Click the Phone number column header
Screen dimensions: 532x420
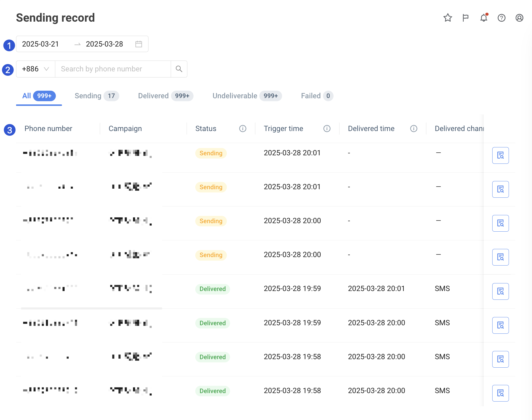click(x=48, y=129)
